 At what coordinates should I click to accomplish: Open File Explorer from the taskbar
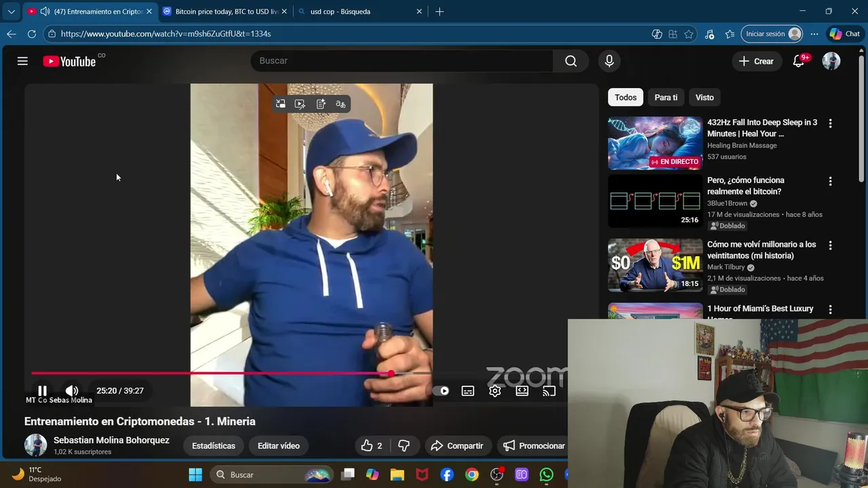[397, 474]
